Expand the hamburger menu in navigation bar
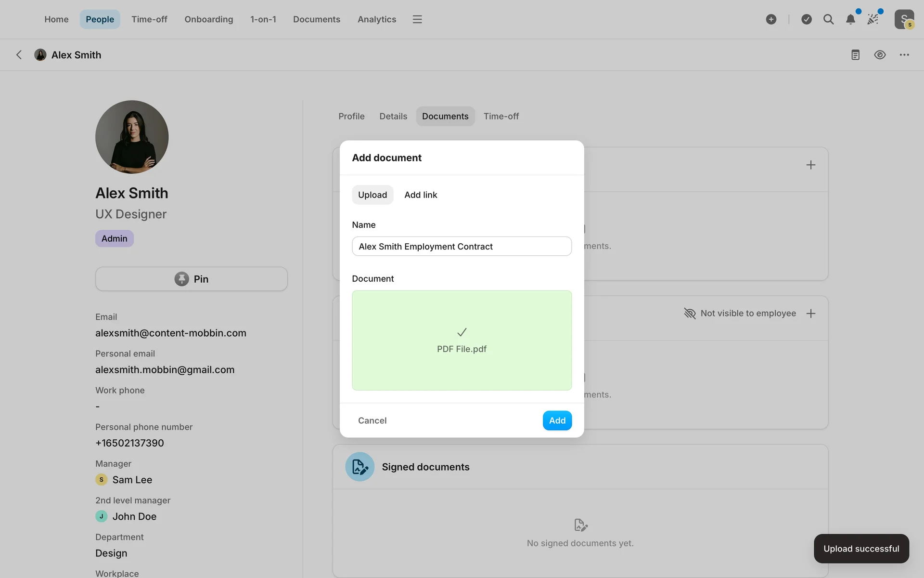Viewport: 924px width, 578px height. tap(417, 19)
